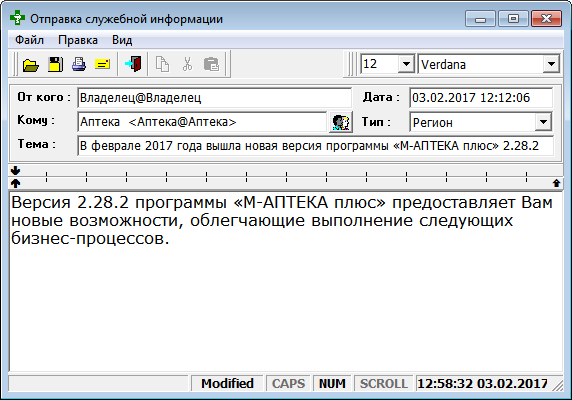Click the green cross application icon
The width and height of the screenshot is (572, 400).
tap(17, 18)
